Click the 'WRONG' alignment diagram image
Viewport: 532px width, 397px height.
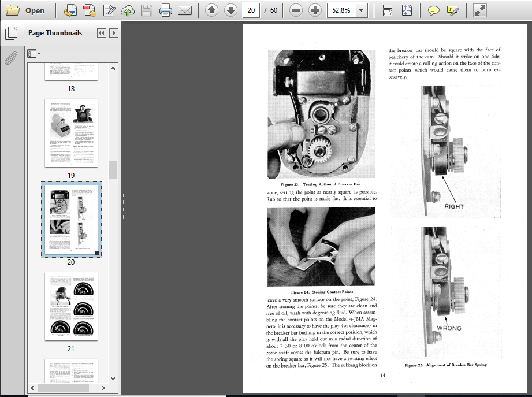click(x=446, y=292)
